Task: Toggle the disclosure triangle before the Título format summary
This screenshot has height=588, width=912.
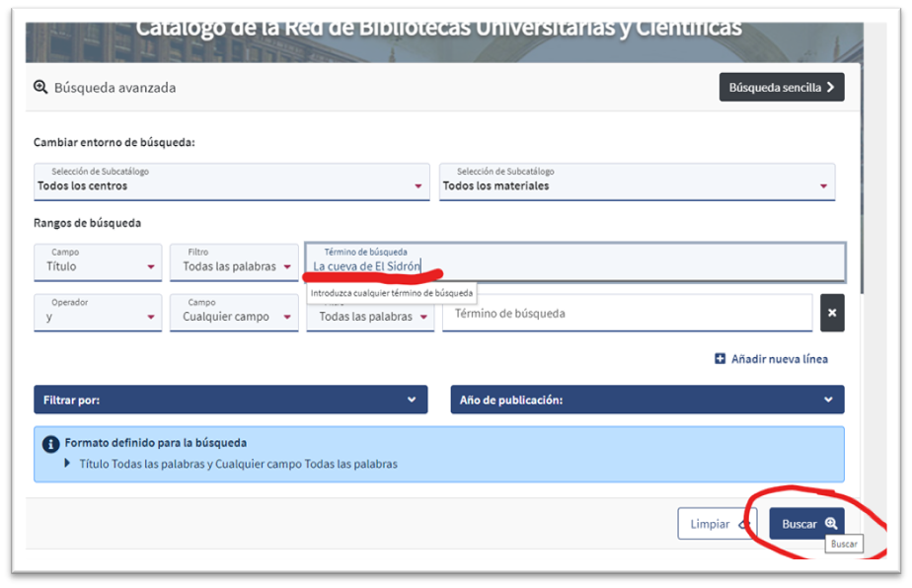Action: [68, 463]
